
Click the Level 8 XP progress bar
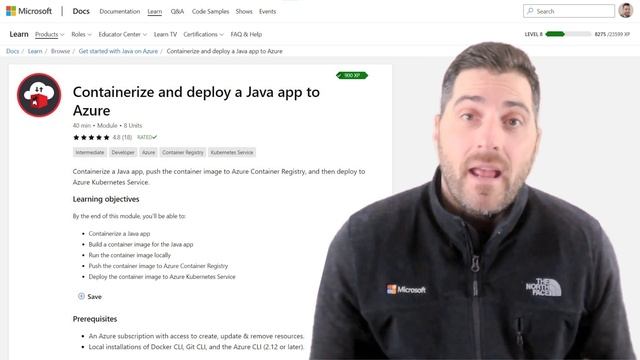tap(568, 34)
